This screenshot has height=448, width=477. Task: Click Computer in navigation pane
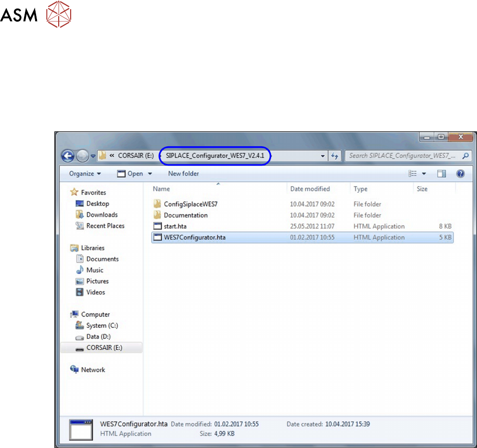click(95, 314)
